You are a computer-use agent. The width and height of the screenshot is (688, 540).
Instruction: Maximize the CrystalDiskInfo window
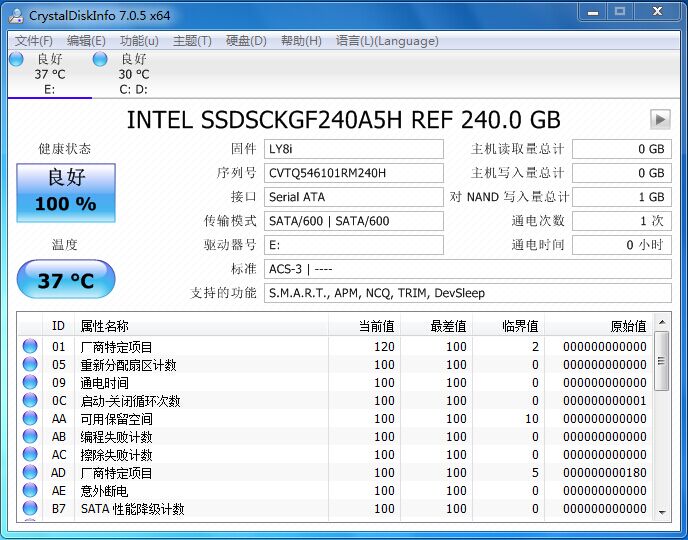point(620,12)
